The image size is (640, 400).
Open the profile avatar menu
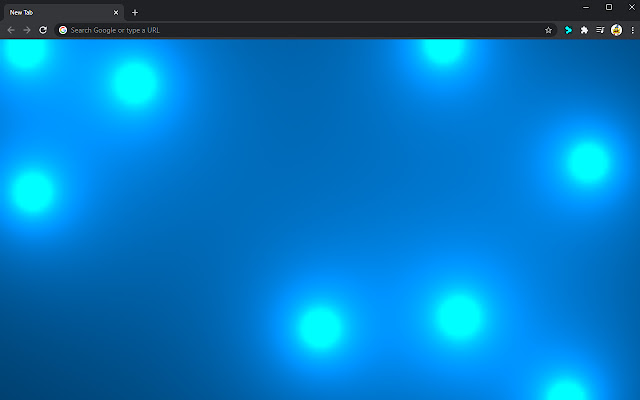pyautogui.click(x=616, y=30)
